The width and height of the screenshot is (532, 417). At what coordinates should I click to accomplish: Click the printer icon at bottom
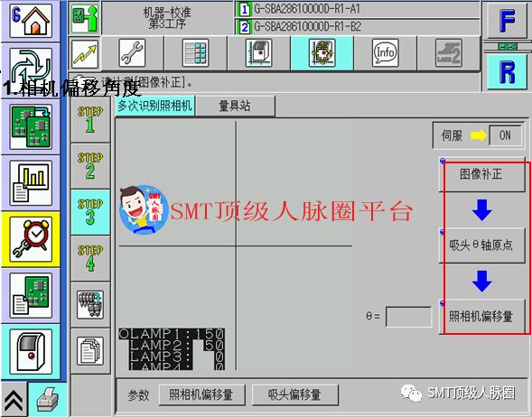tap(48, 400)
